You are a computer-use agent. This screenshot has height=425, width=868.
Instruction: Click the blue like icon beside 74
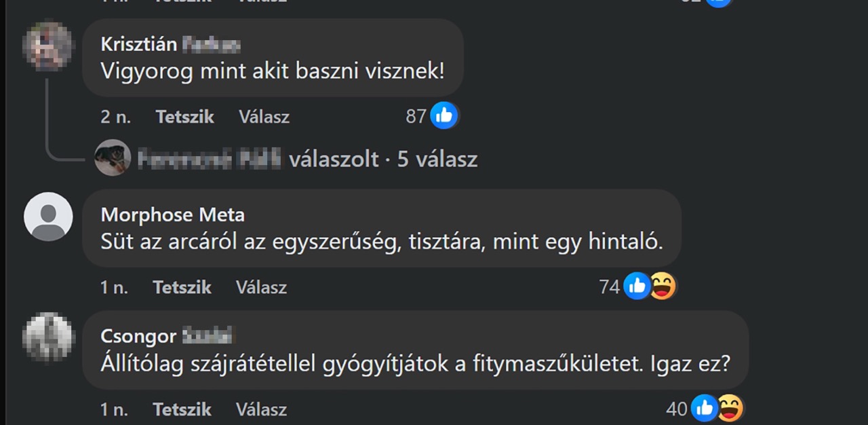(x=637, y=287)
